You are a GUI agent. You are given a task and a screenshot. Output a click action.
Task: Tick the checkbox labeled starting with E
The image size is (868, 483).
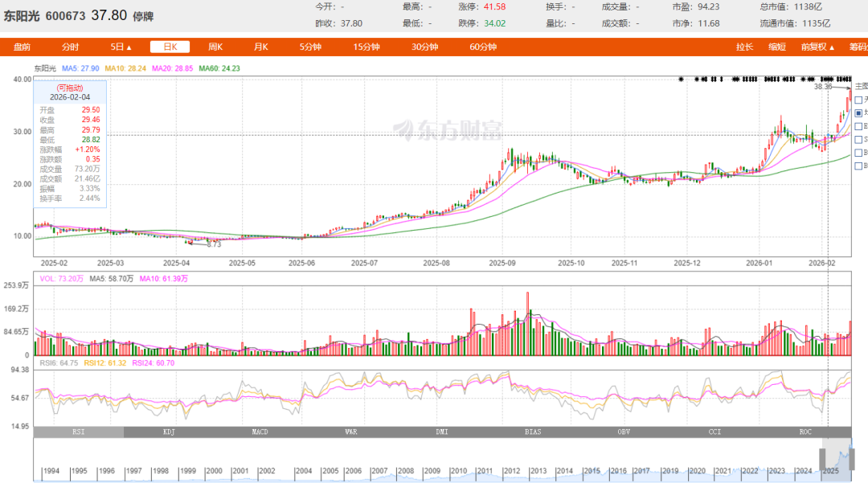[x=858, y=126]
